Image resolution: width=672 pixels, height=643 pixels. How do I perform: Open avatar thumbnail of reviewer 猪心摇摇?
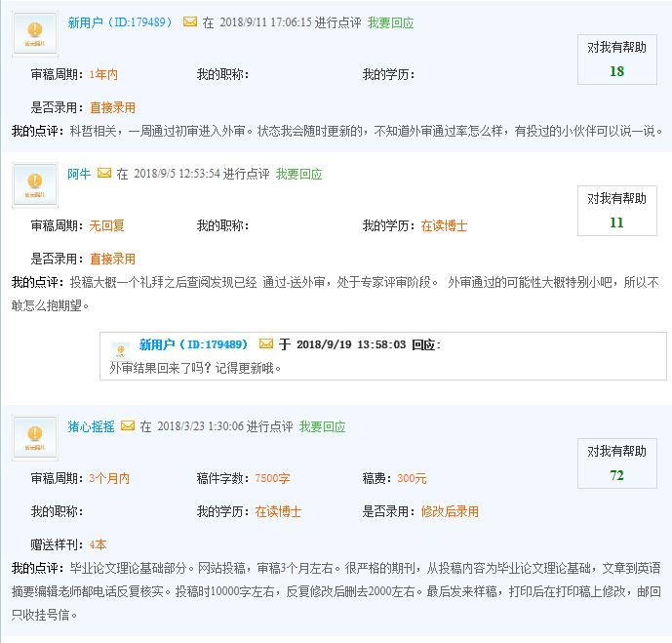(35, 438)
